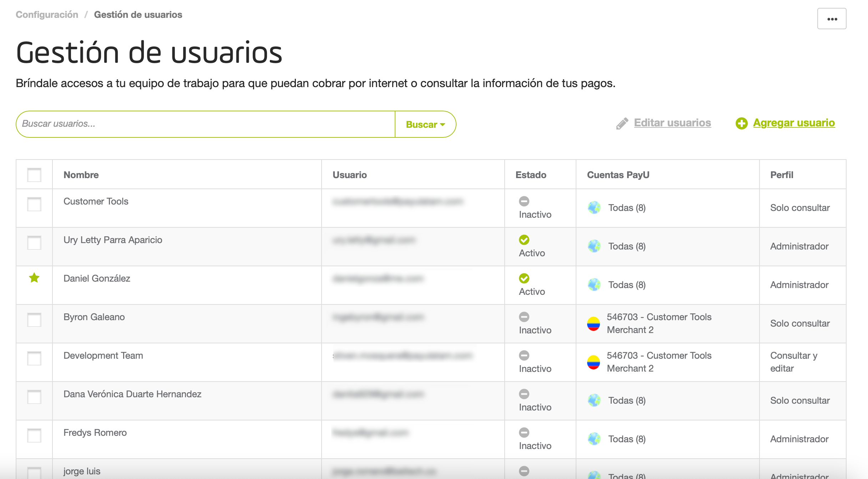Click Administrador profile for Fredys Romero
868x479 pixels.
pos(799,439)
